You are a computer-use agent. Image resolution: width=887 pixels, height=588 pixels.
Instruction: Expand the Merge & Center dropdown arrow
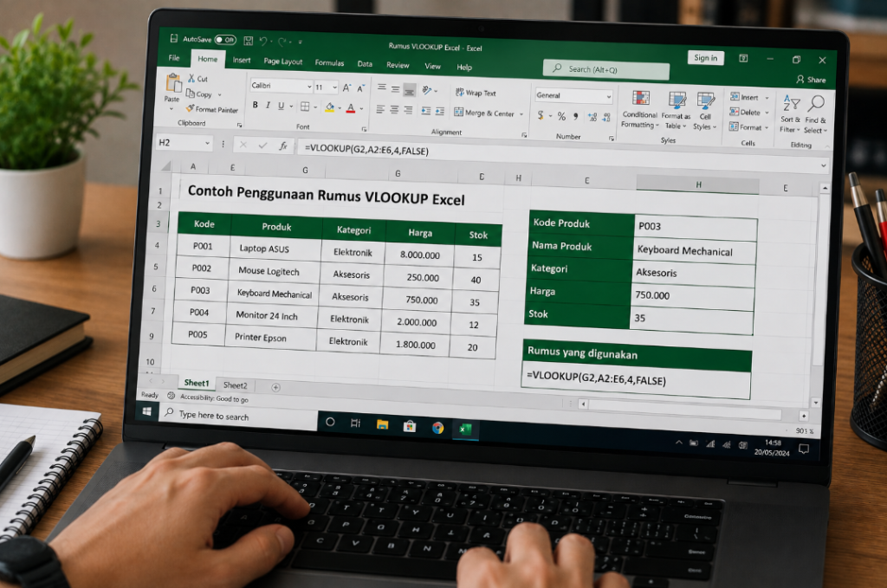(x=521, y=114)
